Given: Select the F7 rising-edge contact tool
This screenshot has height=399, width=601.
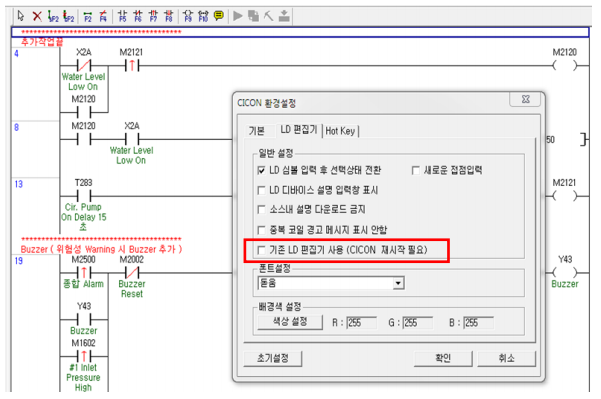Looking at the screenshot, I should (x=153, y=16).
